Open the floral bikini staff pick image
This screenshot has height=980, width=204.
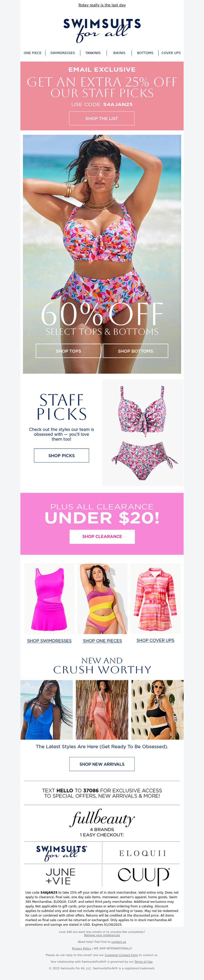143,433
